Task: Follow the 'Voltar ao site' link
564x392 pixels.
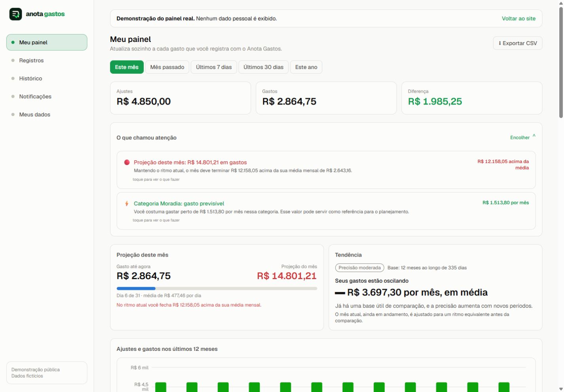Action: click(x=518, y=19)
